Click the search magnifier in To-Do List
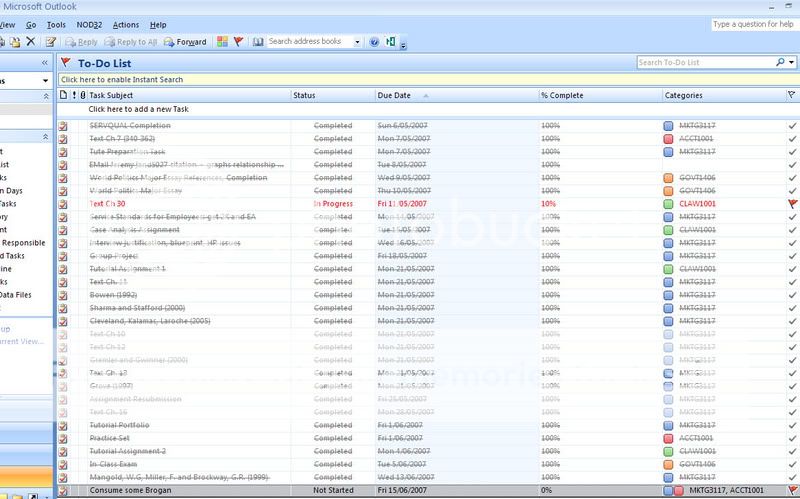 pyautogui.click(x=780, y=62)
